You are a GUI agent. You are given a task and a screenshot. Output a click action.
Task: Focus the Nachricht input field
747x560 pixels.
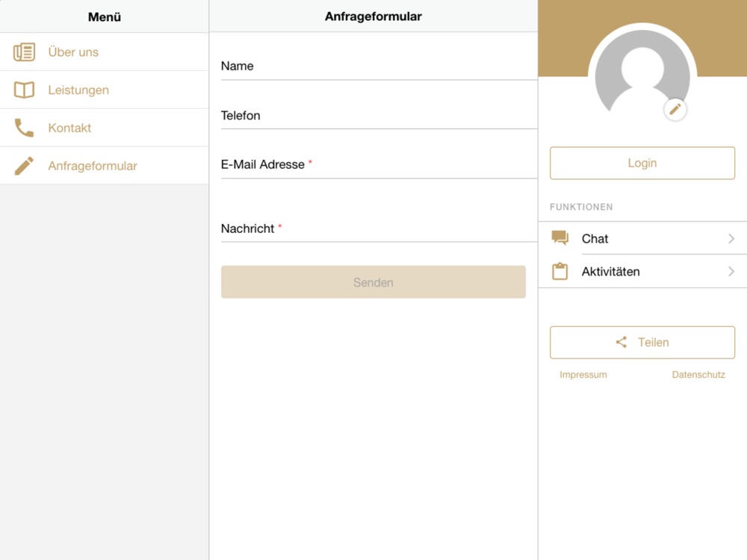click(379, 229)
